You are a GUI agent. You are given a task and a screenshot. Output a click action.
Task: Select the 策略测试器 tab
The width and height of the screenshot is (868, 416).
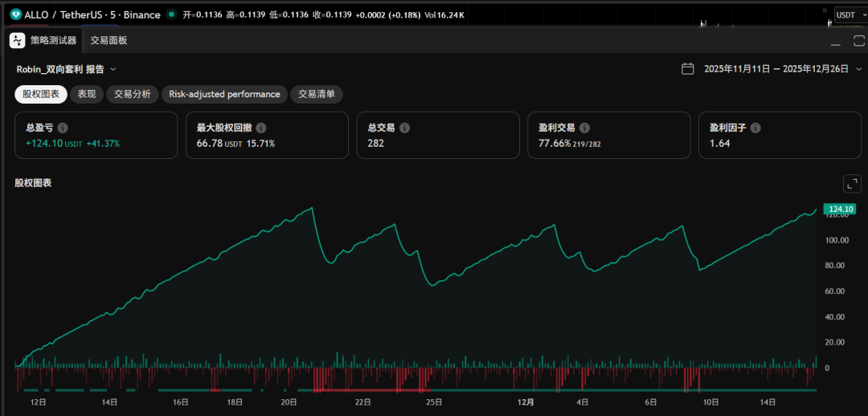[53, 40]
